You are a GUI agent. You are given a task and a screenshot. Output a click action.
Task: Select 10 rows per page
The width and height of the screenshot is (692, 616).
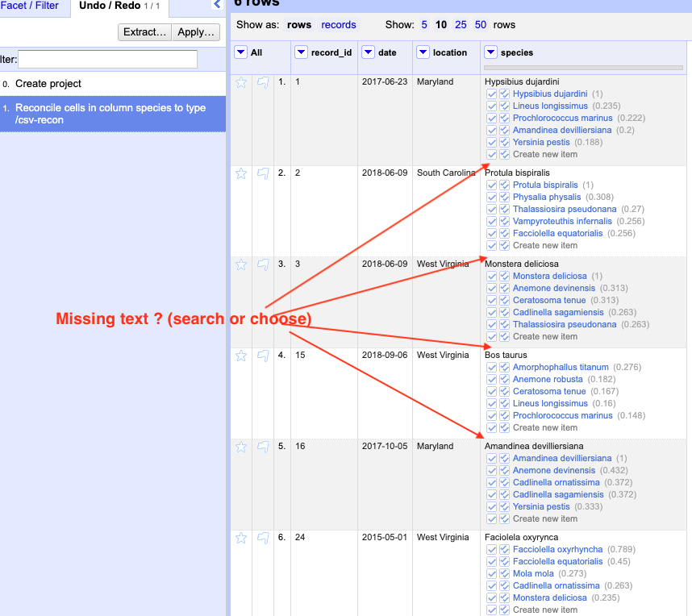pos(441,25)
